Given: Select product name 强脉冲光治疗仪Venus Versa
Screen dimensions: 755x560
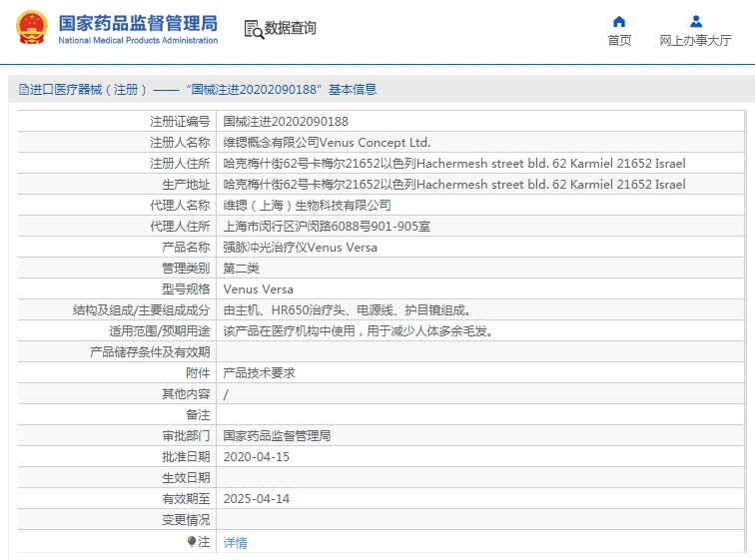Looking at the screenshot, I should [300, 248].
